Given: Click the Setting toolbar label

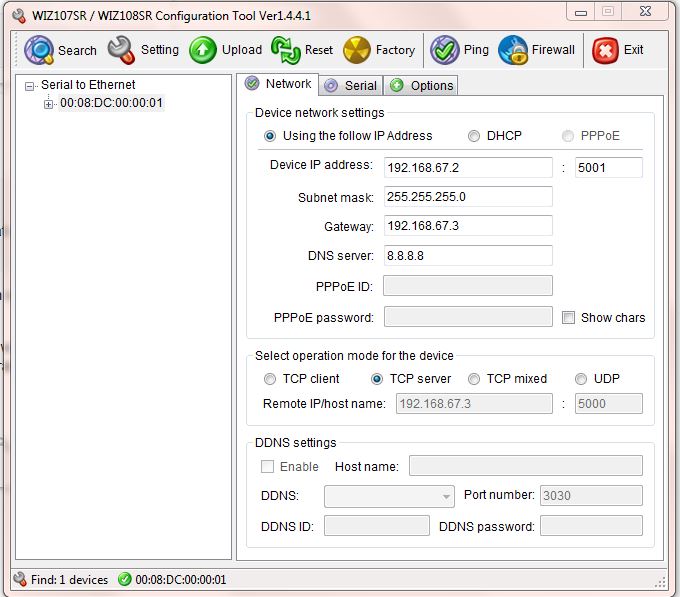Looking at the screenshot, I should [160, 50].
